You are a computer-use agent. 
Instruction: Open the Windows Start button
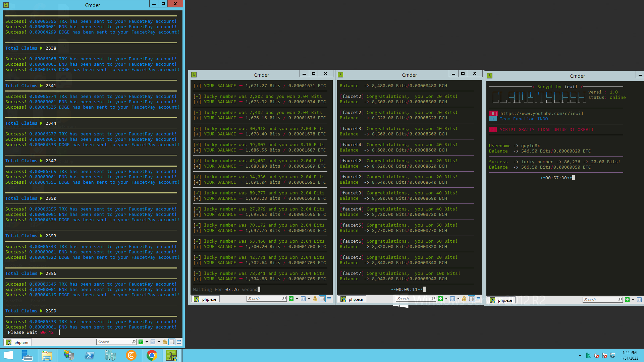[x=8, y=355]
